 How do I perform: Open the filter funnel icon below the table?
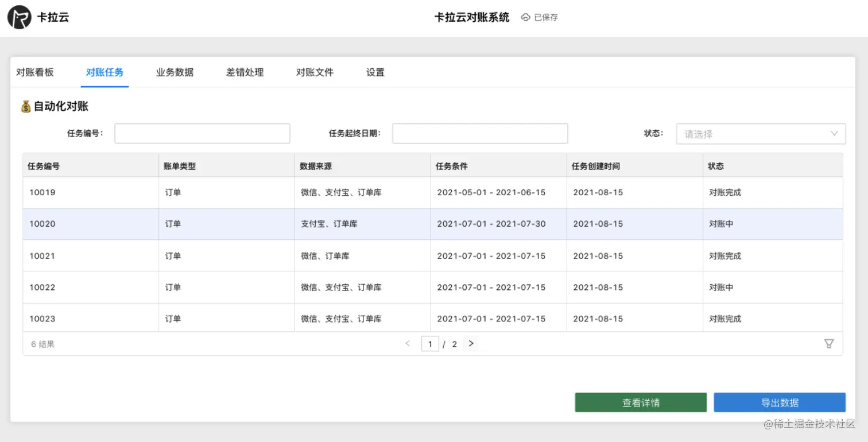click(x=829, y=343)
